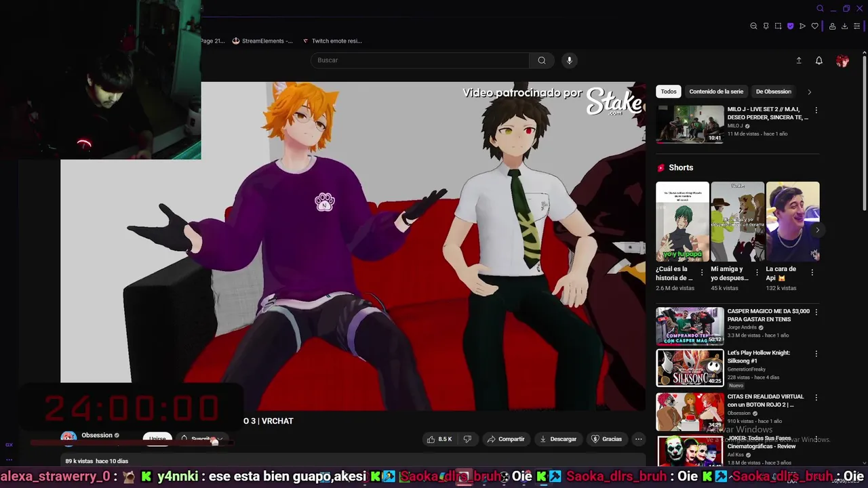Click the YouTube search magnifier button
Screen dimensions: 868x488
pyautogui.click(x=542, y=60)
